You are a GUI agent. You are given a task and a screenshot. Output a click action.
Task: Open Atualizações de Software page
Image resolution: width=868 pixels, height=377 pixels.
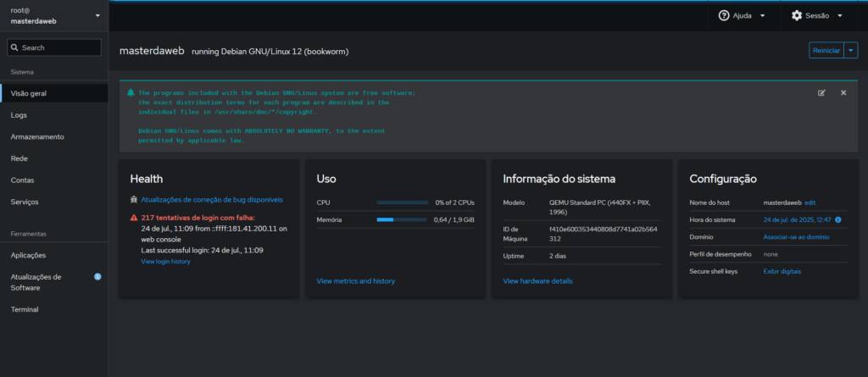54,282
